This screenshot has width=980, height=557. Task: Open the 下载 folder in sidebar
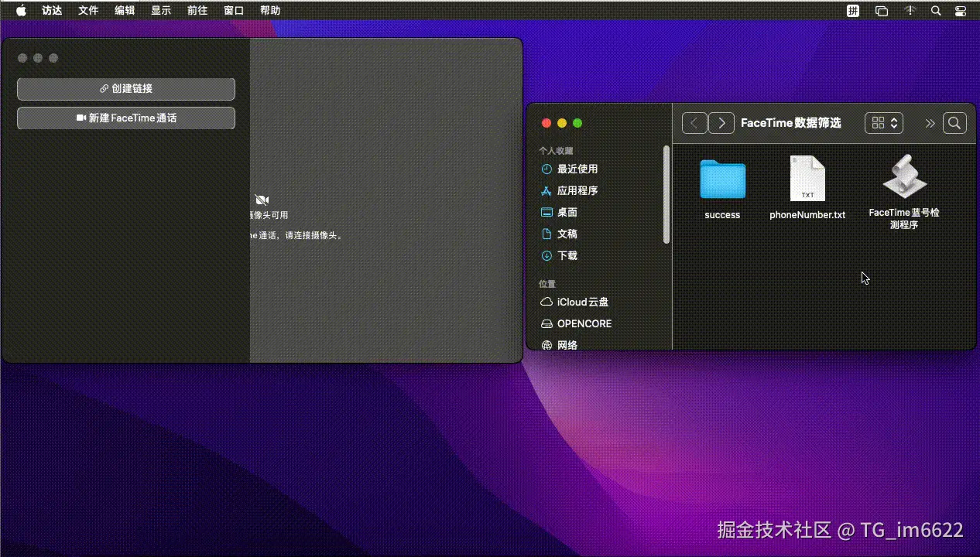coord(567,255)
